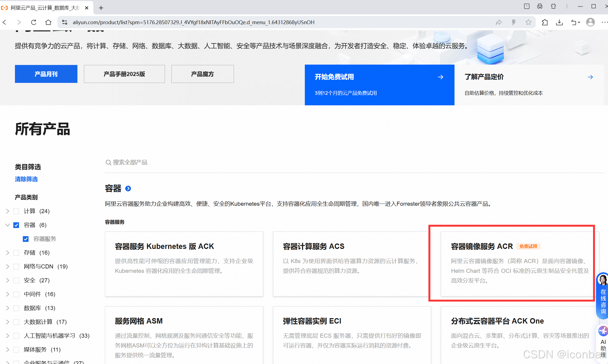Bookmark page with star icon

click(x=528, y=22)
